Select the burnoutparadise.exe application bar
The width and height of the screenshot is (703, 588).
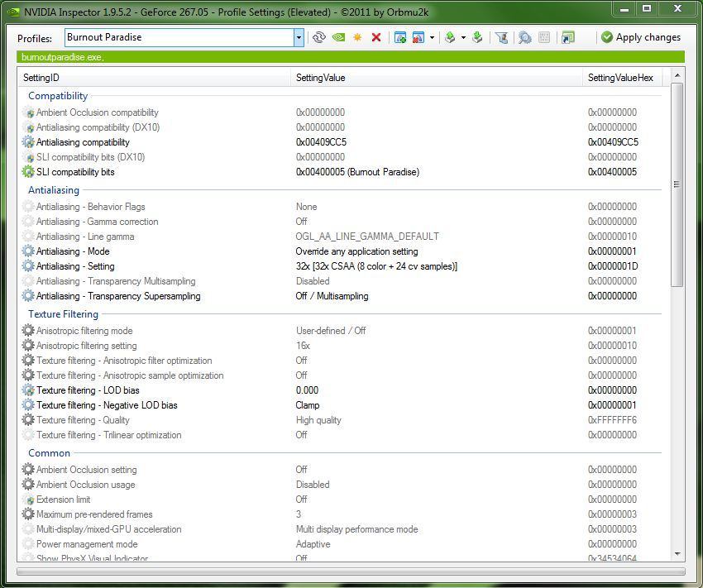click(351, 57)
